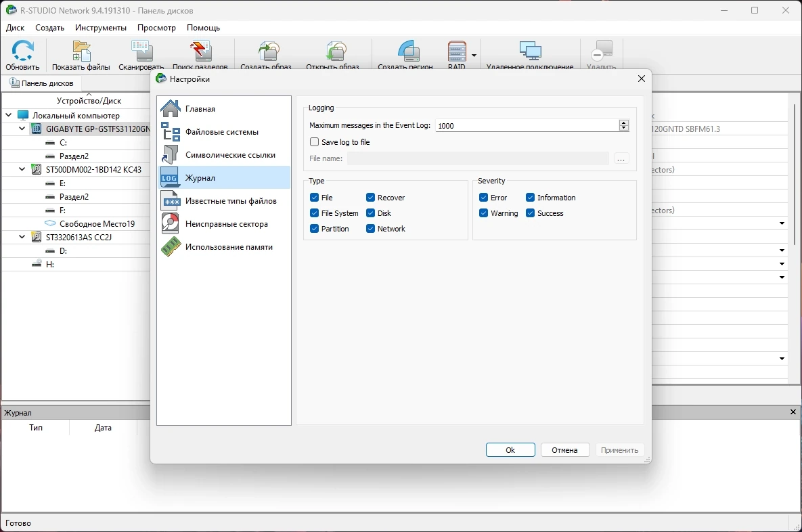This screenshot has width=802, height=532.
Task: Open Главная settings section
Action: pos(224,108)
